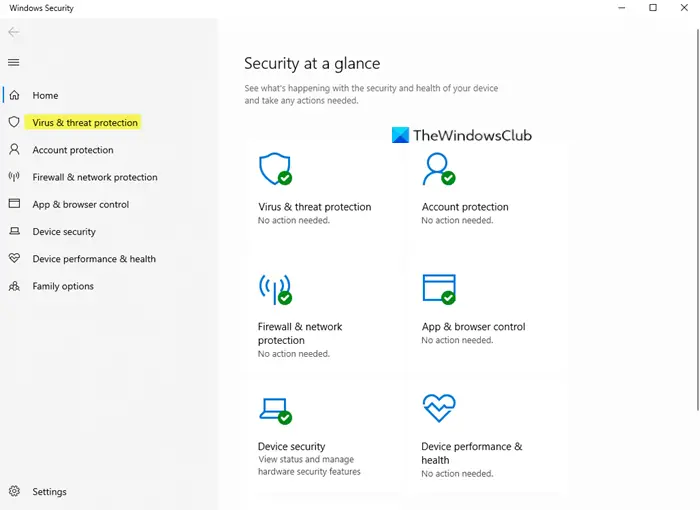The height and width of the screenshot is (510, 700).
Task: Click the Settings gear icon
Action: click(14, 492)
